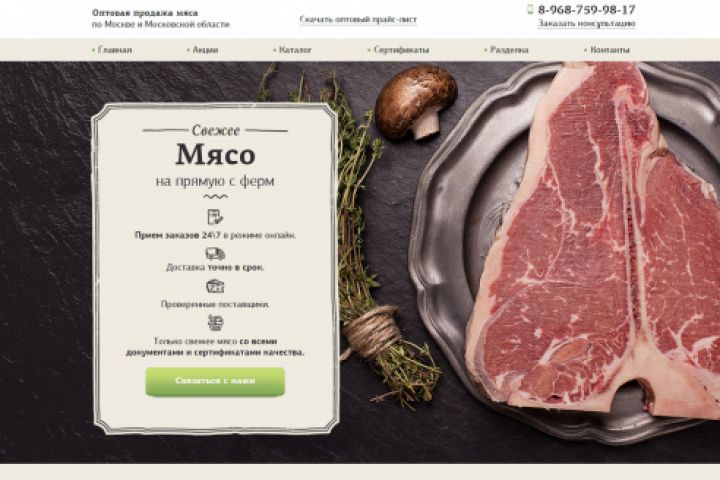The image size is (720, 480).
Task: Click the phone icon beside the number
Action: click(x=530, y=9)
